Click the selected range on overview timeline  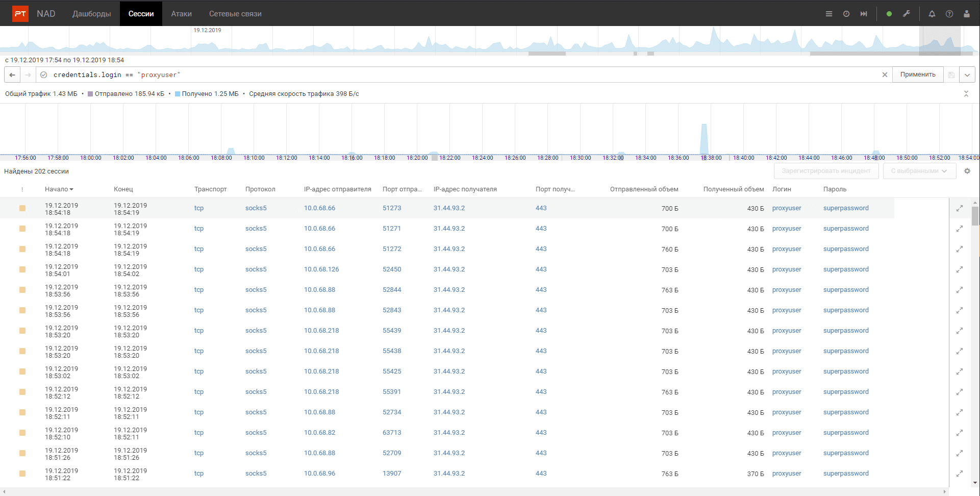click(940, 41)
